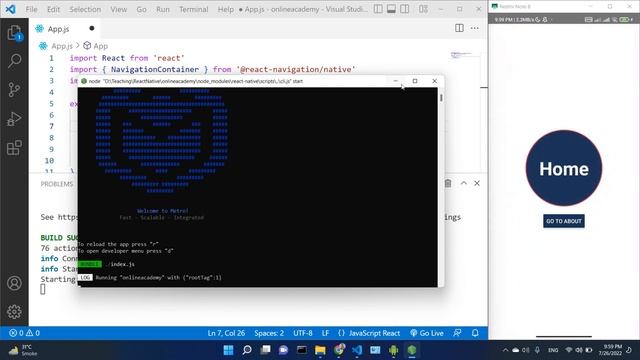Open Task View on the taskbar
640x360 pixels.
(x=265, y=350)
